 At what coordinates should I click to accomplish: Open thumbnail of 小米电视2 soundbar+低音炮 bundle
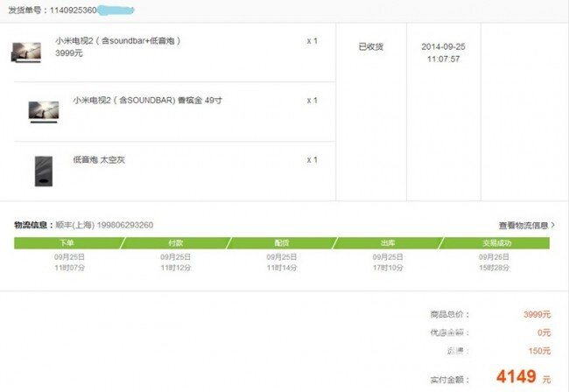(x=26, y=52)
